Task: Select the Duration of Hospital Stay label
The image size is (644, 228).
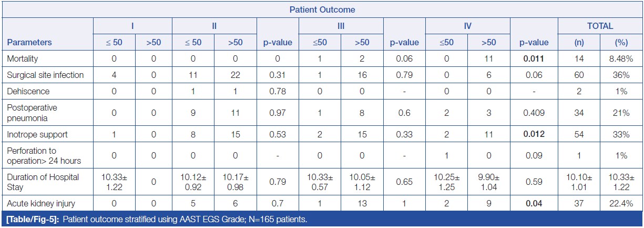Action: pyautogui.click(x=43, y=182)
